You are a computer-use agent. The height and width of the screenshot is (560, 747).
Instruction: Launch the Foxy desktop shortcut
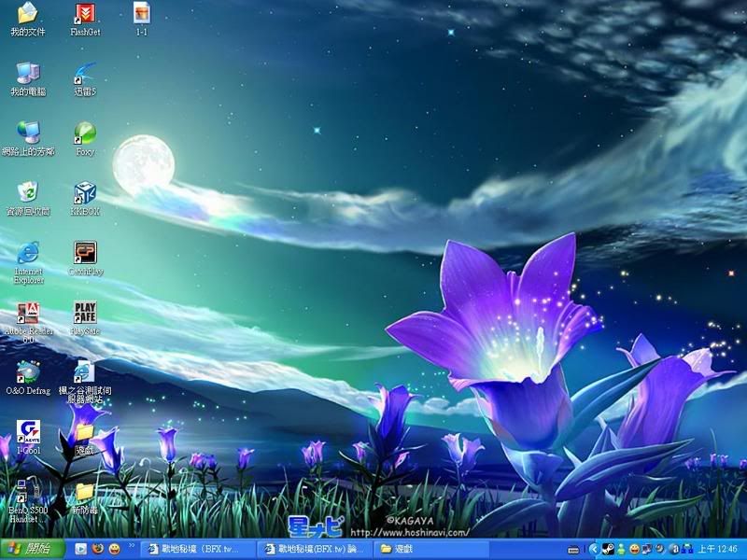point(85,133)
